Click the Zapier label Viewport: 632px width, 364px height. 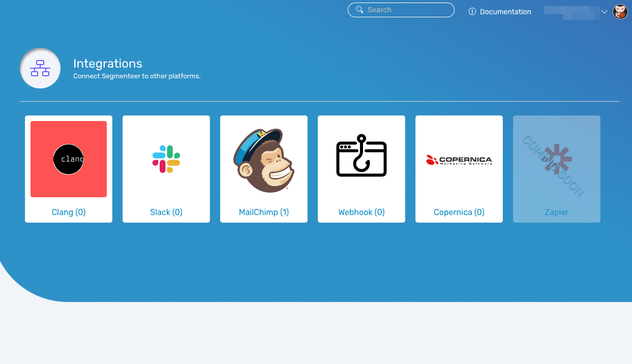(x=557, y=212)
